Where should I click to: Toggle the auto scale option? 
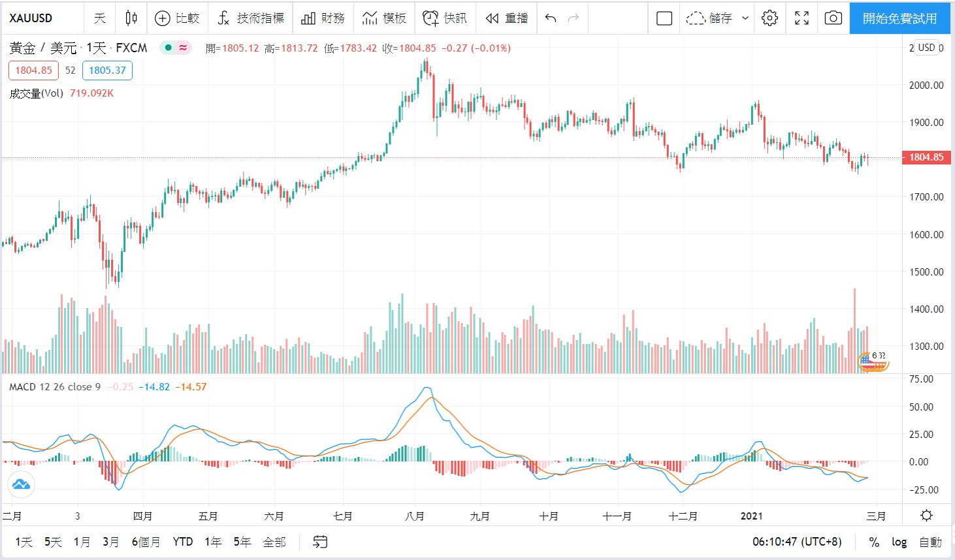[x=930, y=542]
